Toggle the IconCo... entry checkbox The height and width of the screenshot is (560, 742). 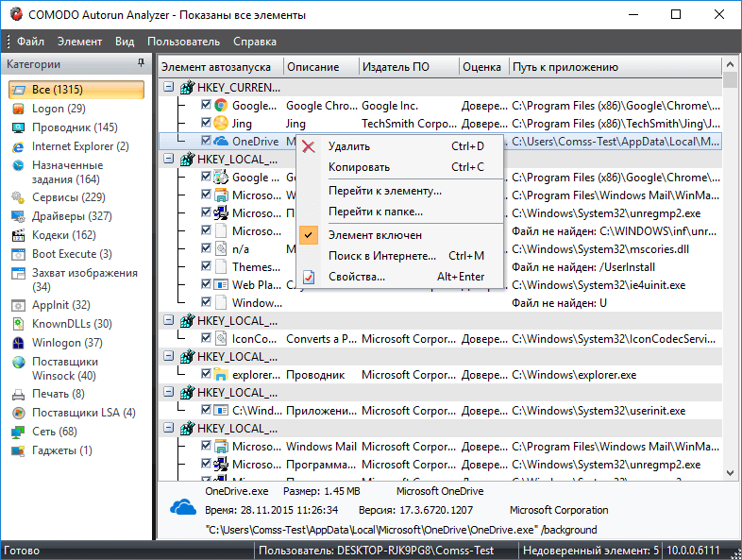pyautogui.click(x=206, y=338)
